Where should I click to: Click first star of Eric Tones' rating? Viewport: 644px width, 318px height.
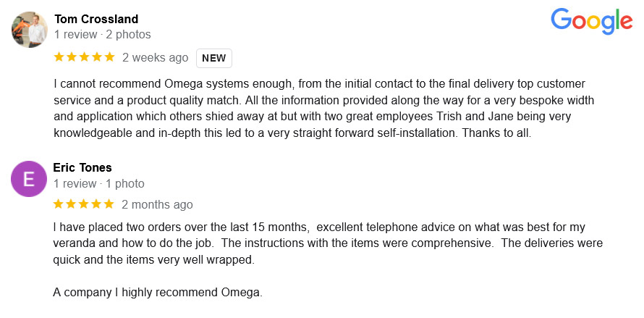point(59,204)
